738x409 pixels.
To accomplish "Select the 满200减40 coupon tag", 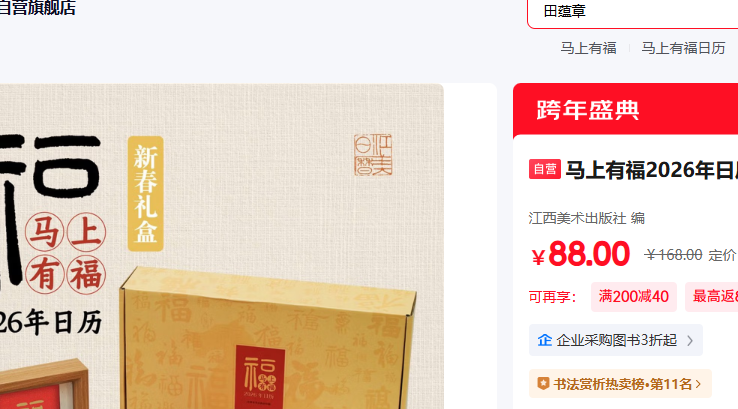I will (x=634, y=297).
